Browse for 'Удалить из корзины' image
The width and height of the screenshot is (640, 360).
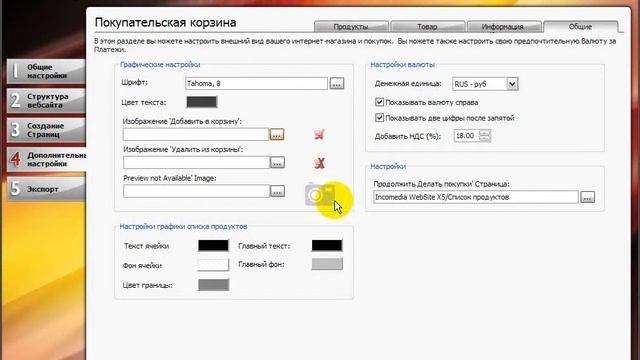[277, 162]
